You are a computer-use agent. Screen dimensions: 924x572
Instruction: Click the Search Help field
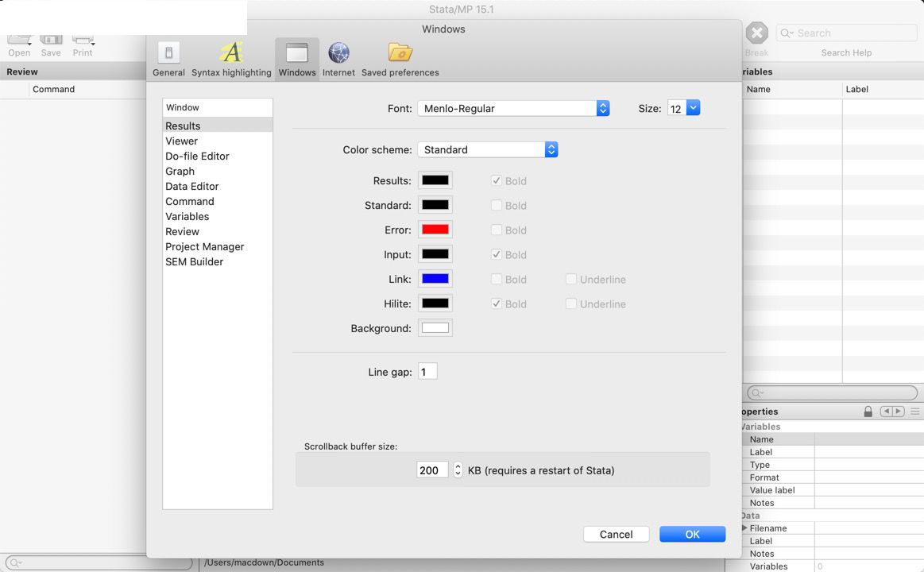click(846, 33)
